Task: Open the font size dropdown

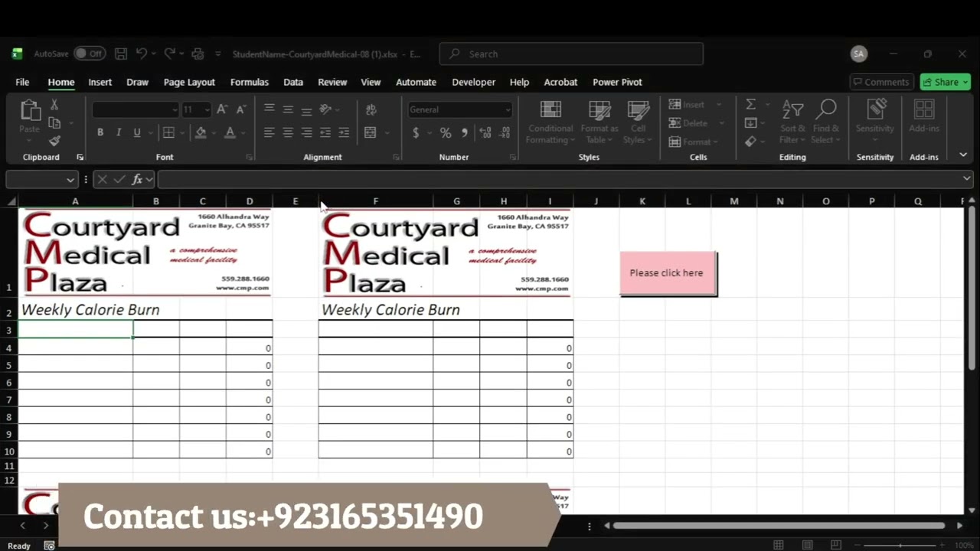Action: tap(206, 109)
